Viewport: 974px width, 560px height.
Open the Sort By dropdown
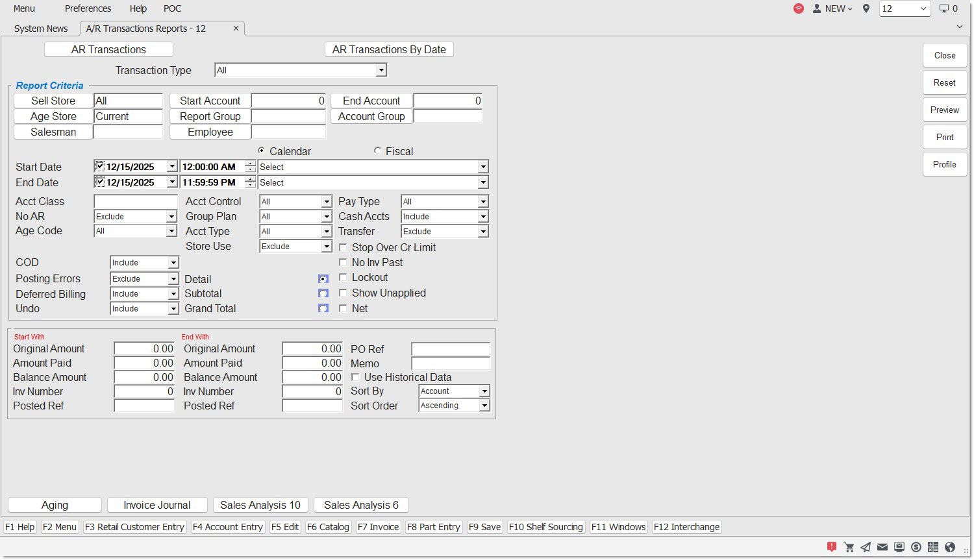pos(484,391)
